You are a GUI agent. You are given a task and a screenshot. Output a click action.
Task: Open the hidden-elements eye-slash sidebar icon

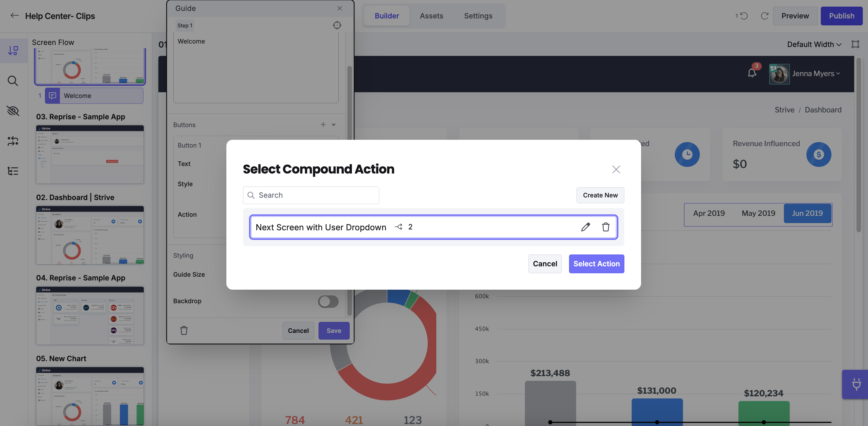click(x=13, y=111)
